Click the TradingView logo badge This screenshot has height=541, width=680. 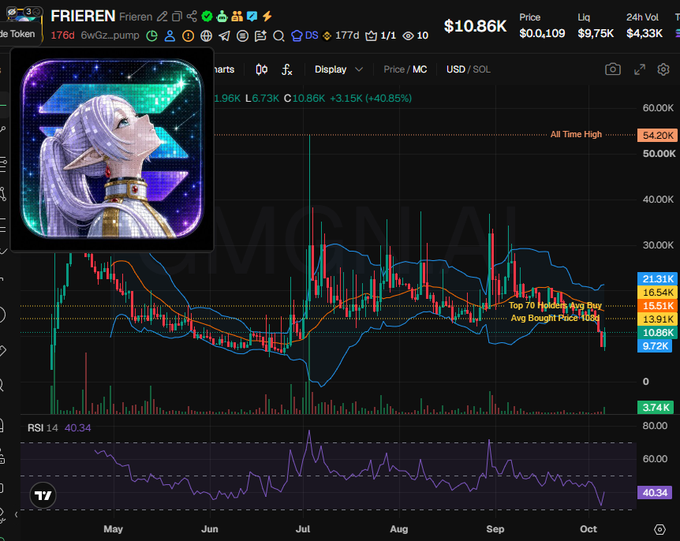click(43, 495)
